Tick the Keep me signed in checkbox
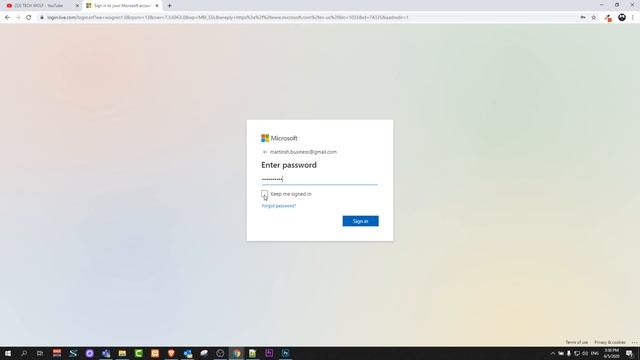The width and height of the screenshot is (640, 360). tap(264, 193)
